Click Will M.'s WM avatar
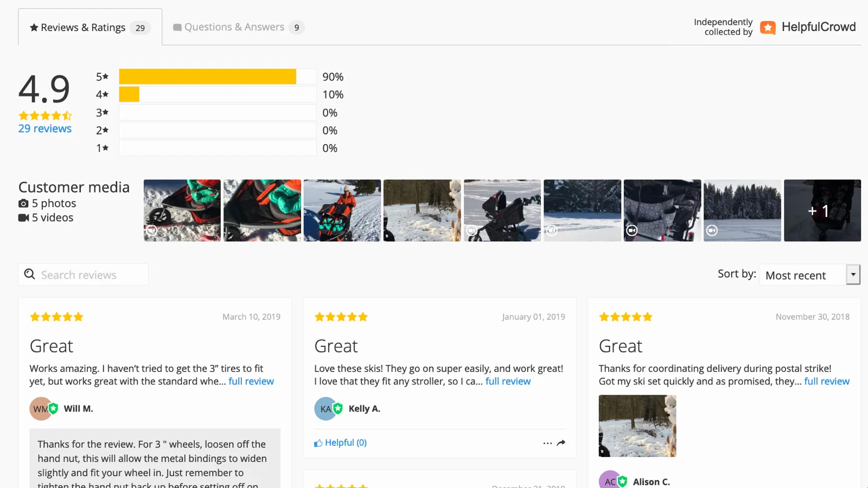Image resolution: width=868 pixels, height=488 pixels. pos(40,409)
